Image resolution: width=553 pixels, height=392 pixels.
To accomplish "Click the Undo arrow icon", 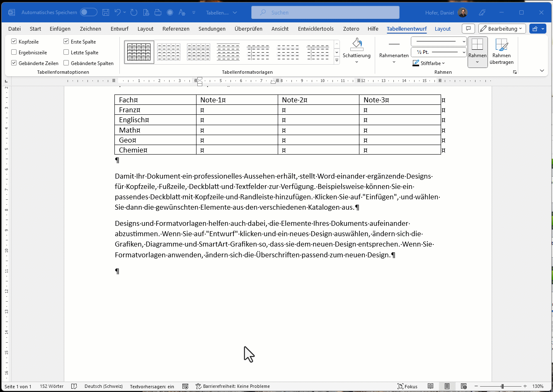I will coord(118,12).
